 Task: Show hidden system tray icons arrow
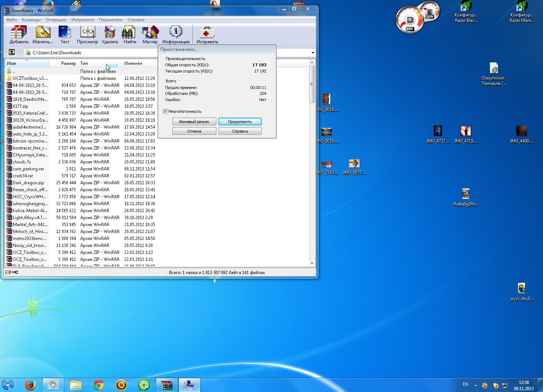coord(476,385)
